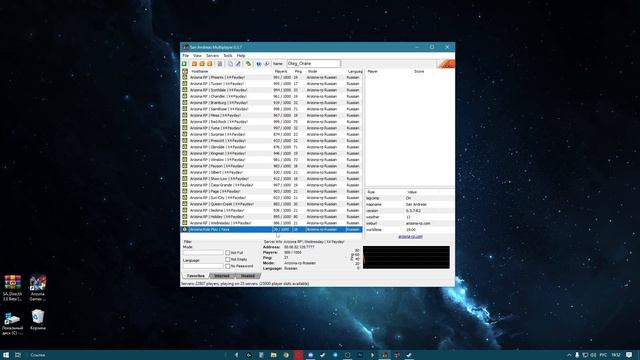This screenshot has height=360, width=640.
Task: Select the Arizona RP | Casa-Grande server row
Action: tap(271, 185)
